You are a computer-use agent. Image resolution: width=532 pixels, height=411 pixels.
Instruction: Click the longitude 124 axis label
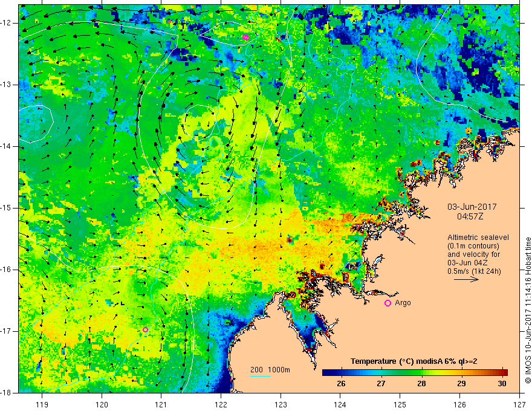340,404
